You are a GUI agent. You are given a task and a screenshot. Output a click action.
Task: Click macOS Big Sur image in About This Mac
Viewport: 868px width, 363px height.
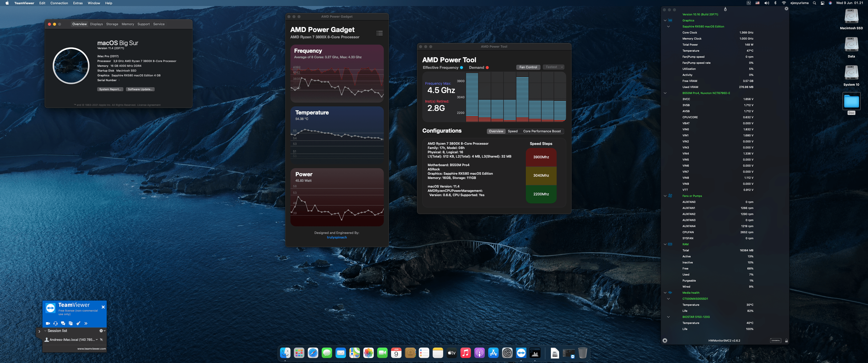[x=71, y=66]
